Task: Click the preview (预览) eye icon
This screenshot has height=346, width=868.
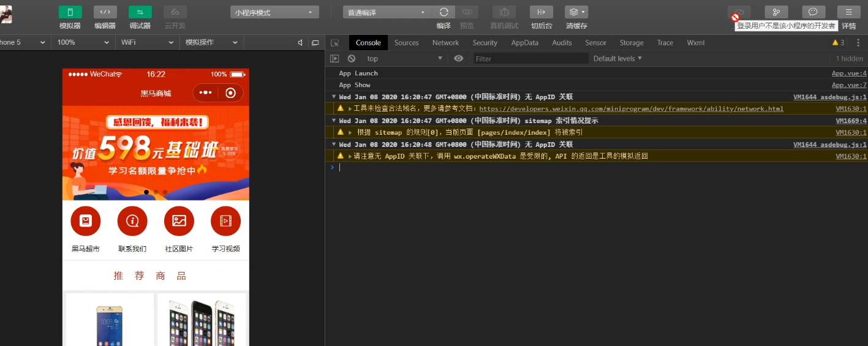Action: pos(467,12)
